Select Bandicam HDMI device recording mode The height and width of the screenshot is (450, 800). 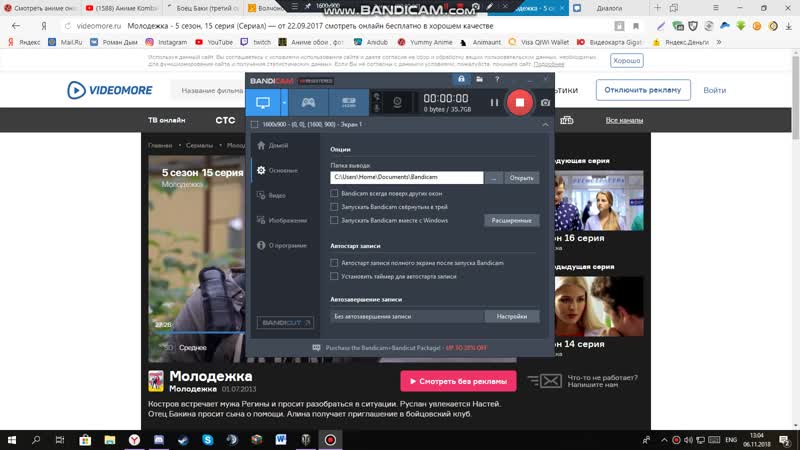(349, 103)
